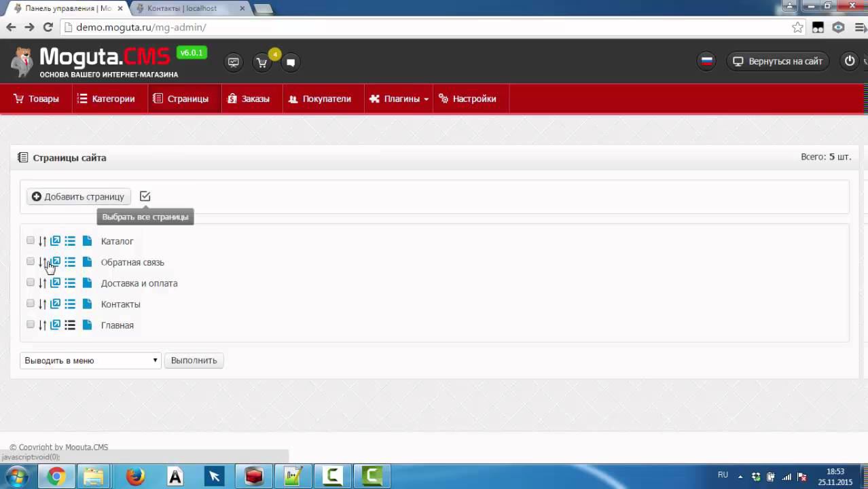Tick the checkbox for Обратная связь
868x489 pixels.
(31, 261)
